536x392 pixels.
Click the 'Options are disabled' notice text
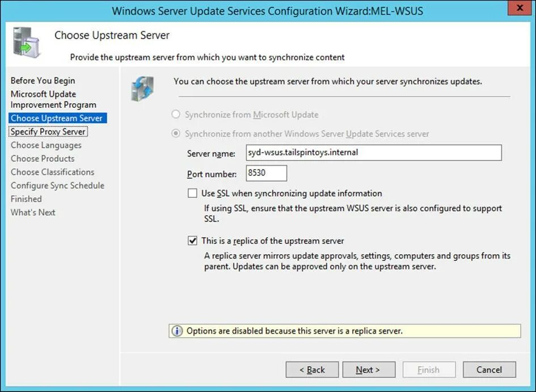pos(294,331)
